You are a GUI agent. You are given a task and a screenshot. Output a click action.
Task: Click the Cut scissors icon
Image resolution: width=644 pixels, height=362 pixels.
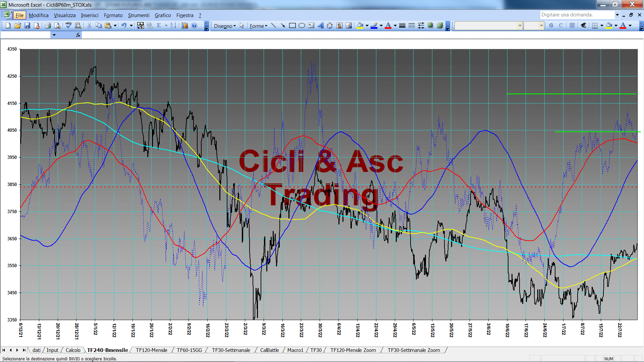[x=89, y=25]
